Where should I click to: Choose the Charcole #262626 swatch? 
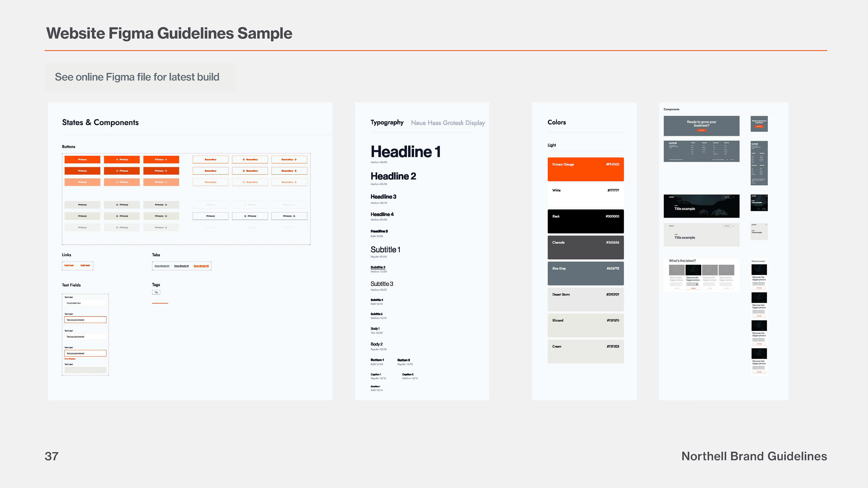pyautogui.click(x=585, y=247)
